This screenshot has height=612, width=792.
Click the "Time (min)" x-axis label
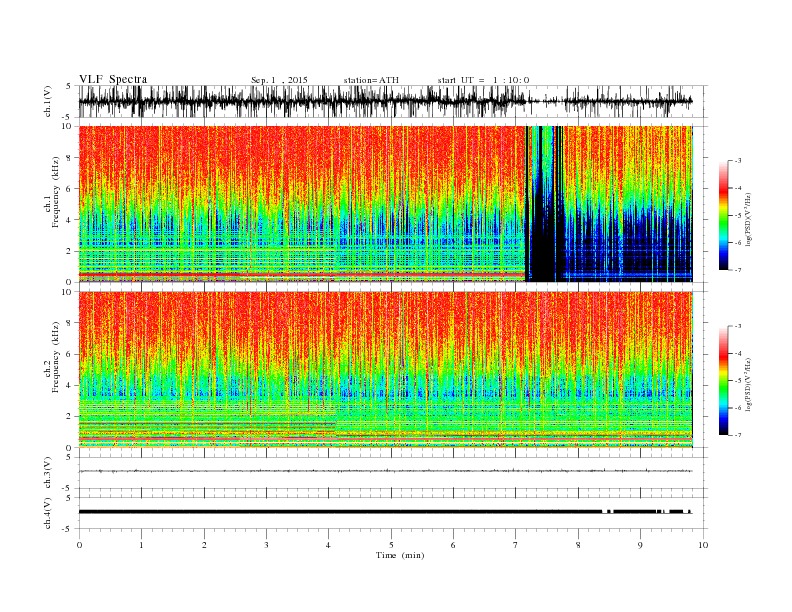(400, 555)
